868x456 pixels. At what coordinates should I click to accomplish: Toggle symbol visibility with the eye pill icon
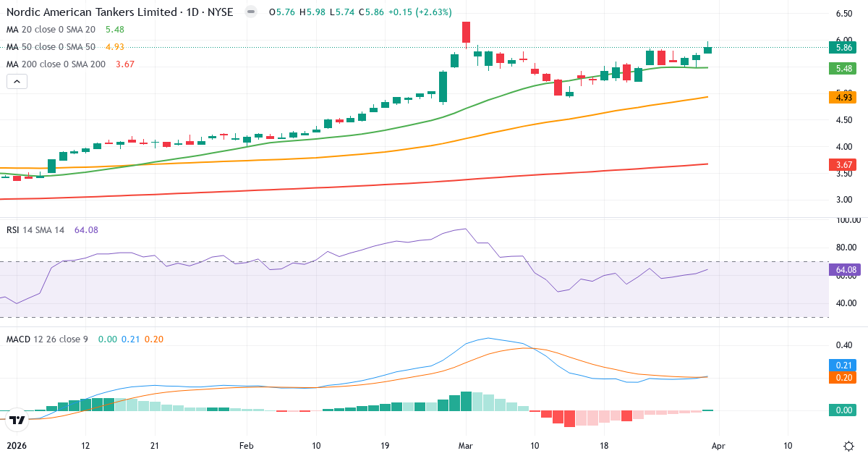[x=250, y=12]
